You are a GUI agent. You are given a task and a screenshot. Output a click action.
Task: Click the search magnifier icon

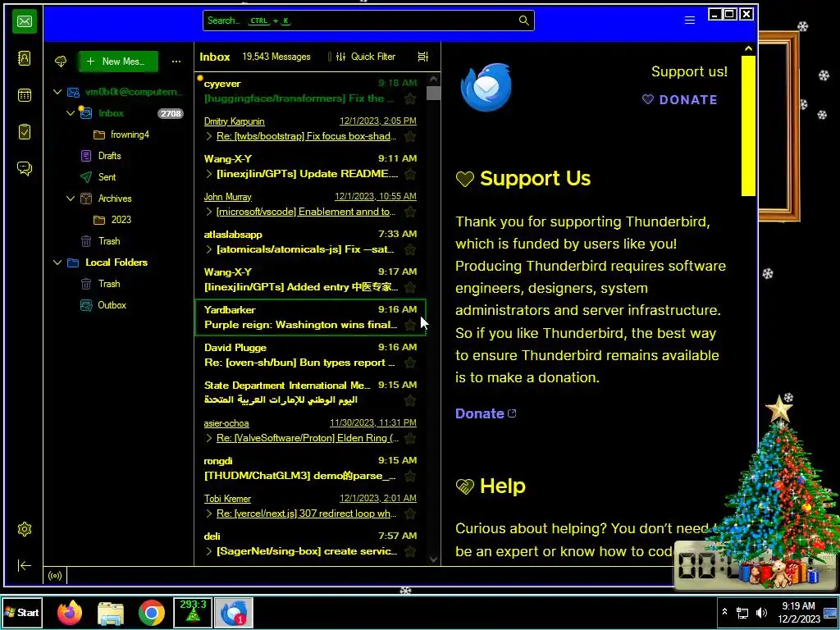click(523, 21)
